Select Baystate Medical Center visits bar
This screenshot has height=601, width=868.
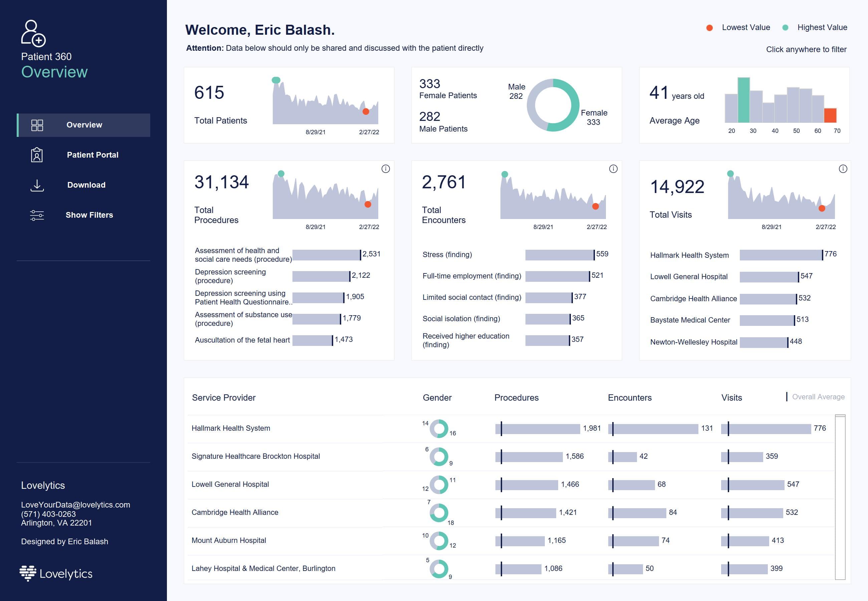tap(767, 321)
